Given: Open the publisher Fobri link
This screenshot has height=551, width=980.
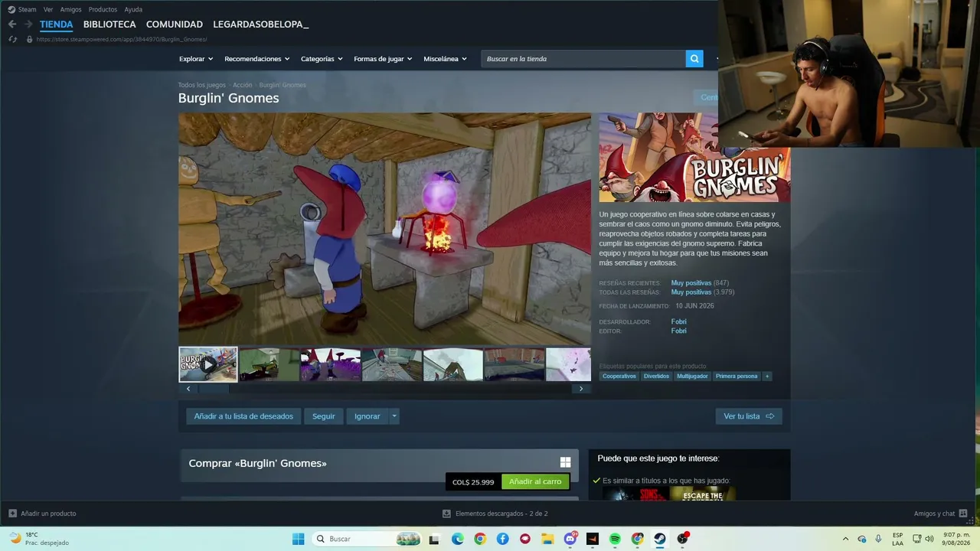Looking at the screenshot, I should (678, 331).
